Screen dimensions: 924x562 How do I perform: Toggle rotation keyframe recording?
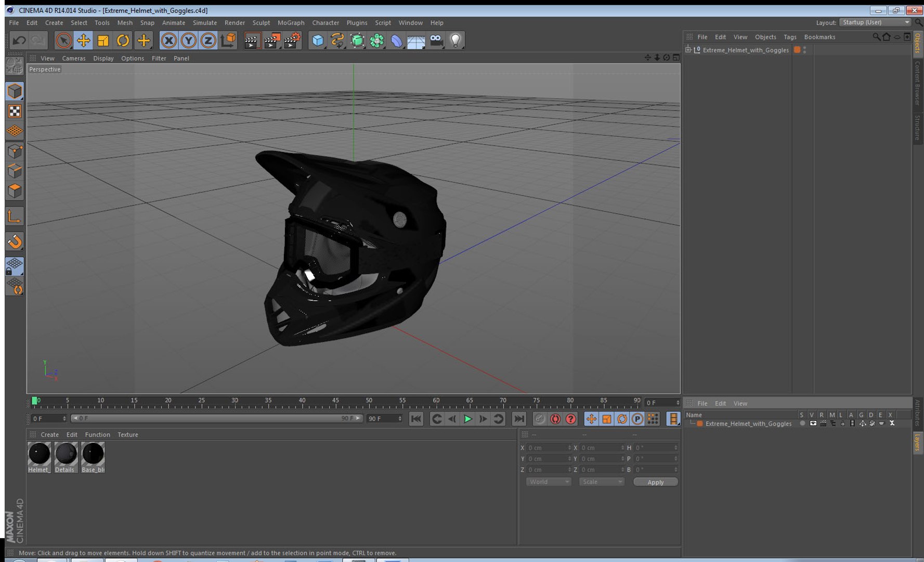pos(622,419)
